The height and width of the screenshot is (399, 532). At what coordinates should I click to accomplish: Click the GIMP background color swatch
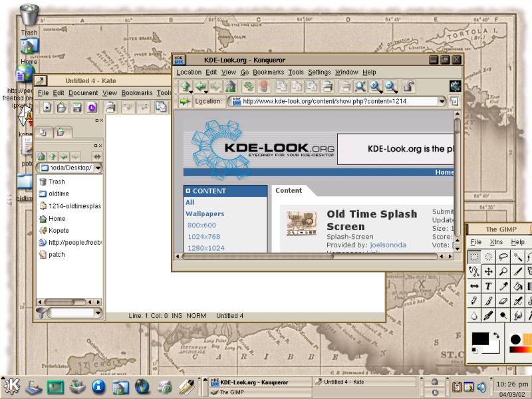point(493,348)
